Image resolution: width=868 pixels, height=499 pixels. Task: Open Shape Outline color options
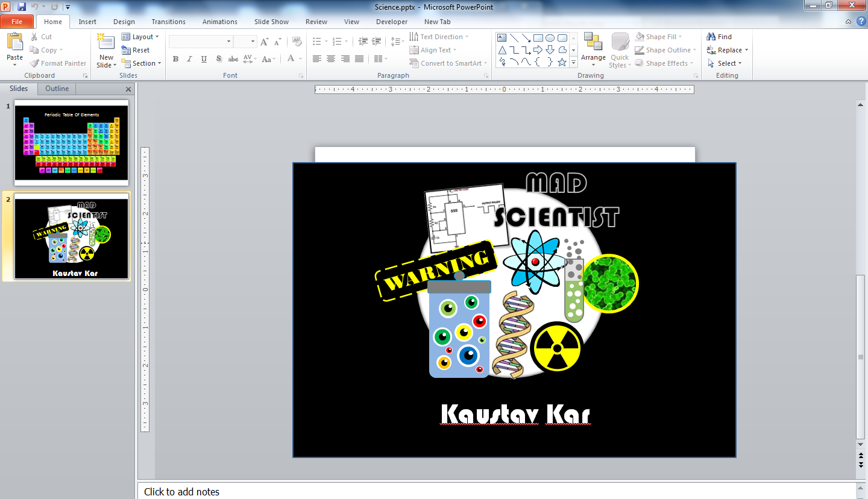(x=666, y=50)
